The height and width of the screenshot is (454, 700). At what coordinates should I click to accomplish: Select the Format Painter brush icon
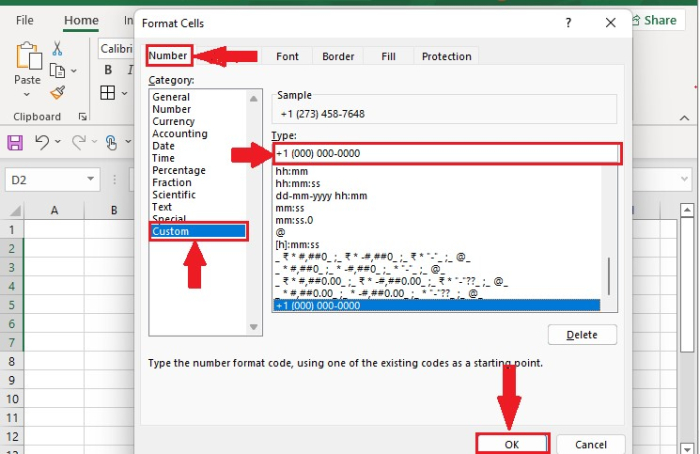(58, 92)
